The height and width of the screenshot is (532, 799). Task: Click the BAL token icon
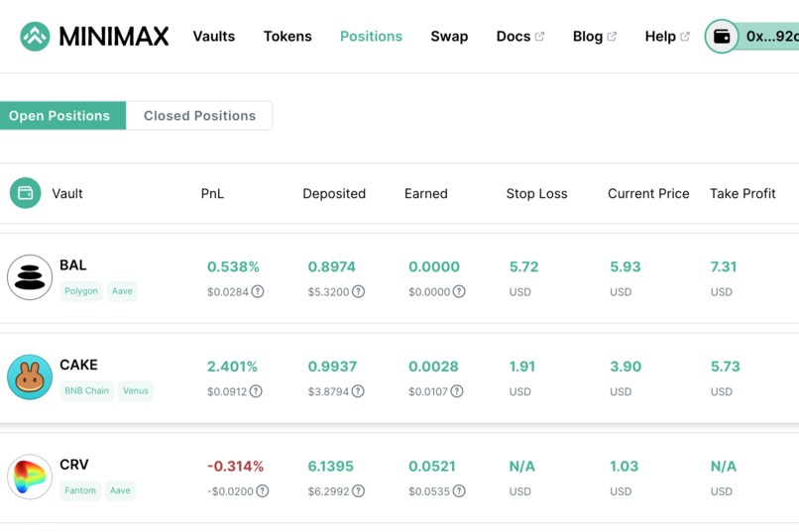[30, 277]
